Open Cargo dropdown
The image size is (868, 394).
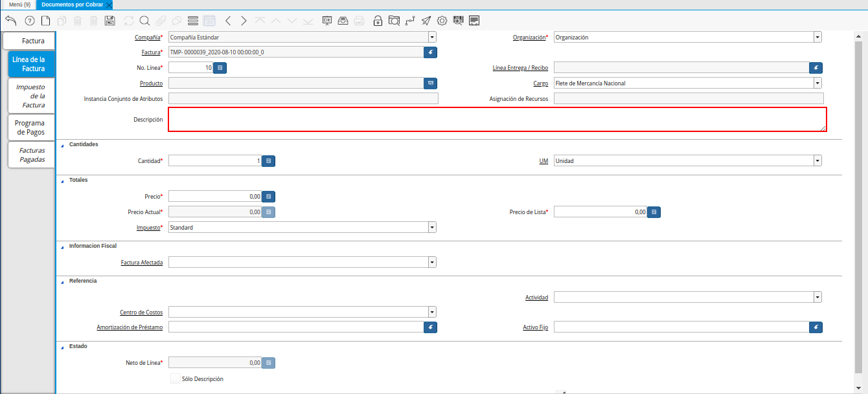817,83
